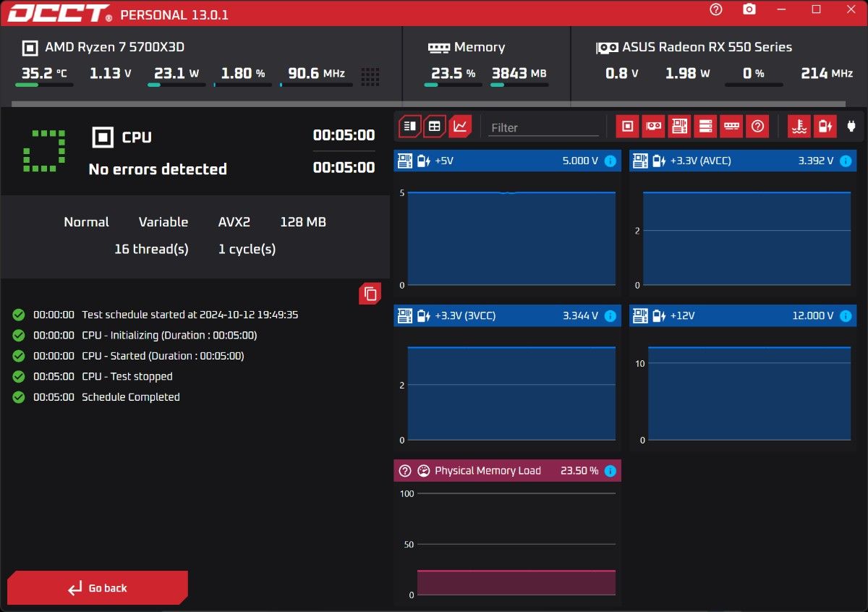This screenshot has width=868, height=612.
Task: Select the 'CPU - Started' log entry
Action: [163, 356]
